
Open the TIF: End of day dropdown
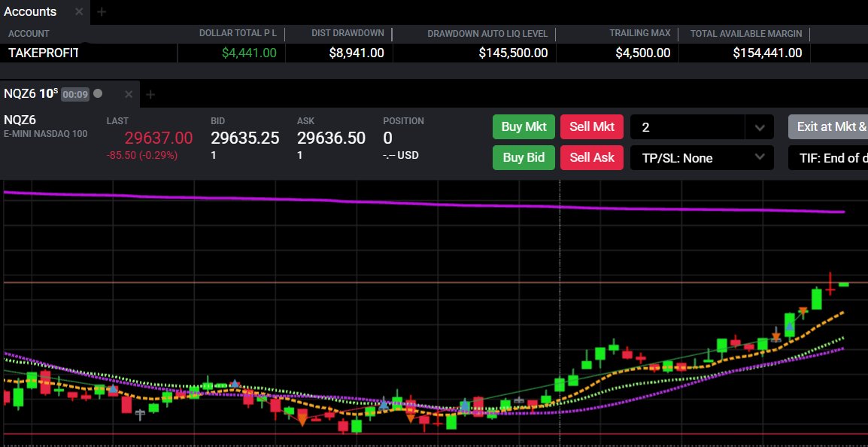pos(828,158)
